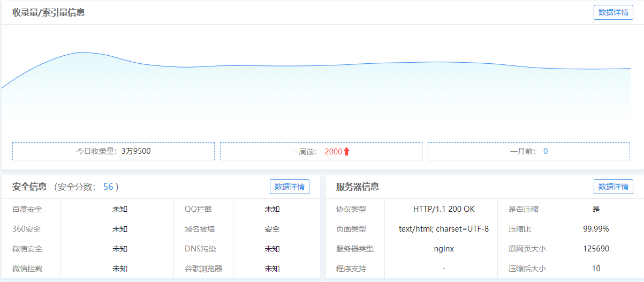Open 数据详情 in the 安全信息 panel
The width and height of the screenshot is (644, 282).
(x=289, y=187)
